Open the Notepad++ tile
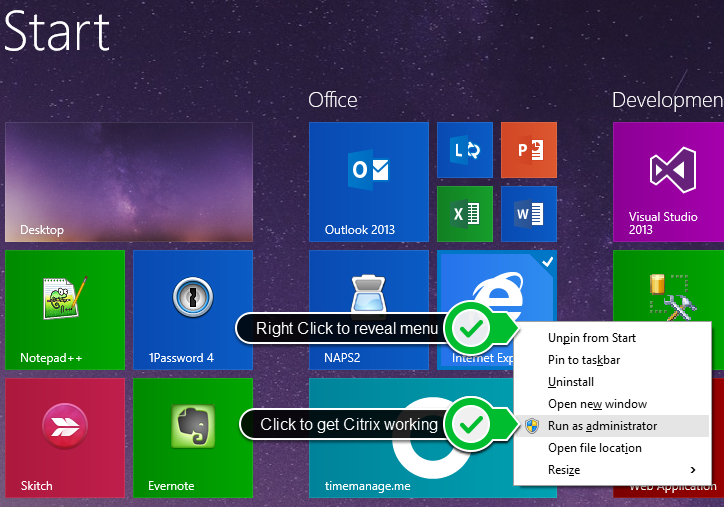 pyautogui.click(x=65, y=309)
